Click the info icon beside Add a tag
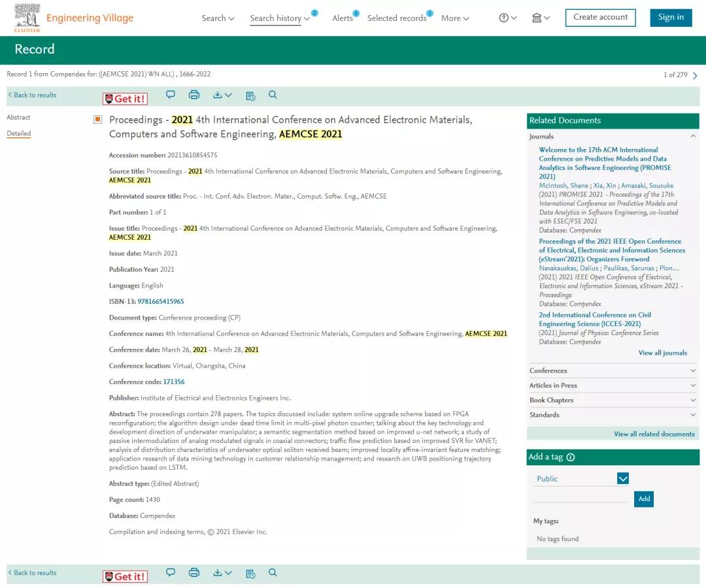The image size is (706, 588). pos(571,457)
